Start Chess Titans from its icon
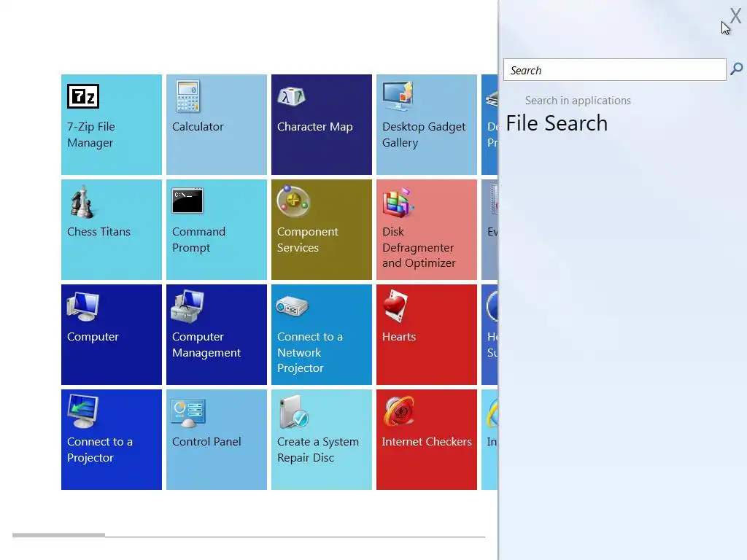The image size is (747, 560). point(82,202)
